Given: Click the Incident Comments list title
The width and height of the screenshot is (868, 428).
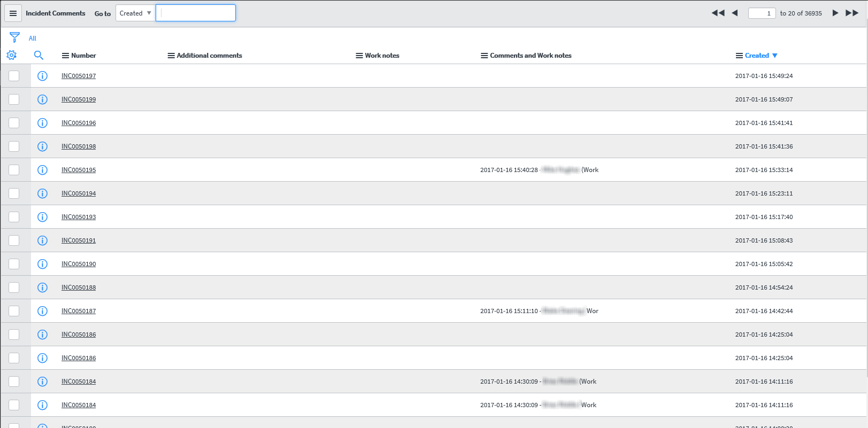Looking at the screenshot, I should point(56,13).
